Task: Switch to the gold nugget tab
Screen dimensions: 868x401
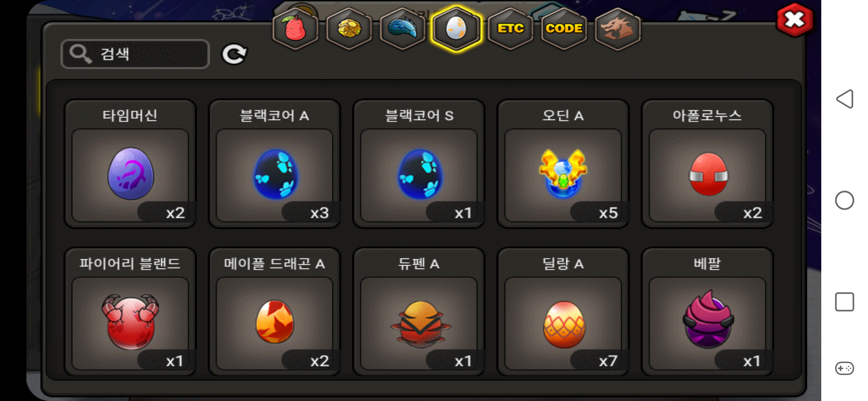Action: click(349, 29)
